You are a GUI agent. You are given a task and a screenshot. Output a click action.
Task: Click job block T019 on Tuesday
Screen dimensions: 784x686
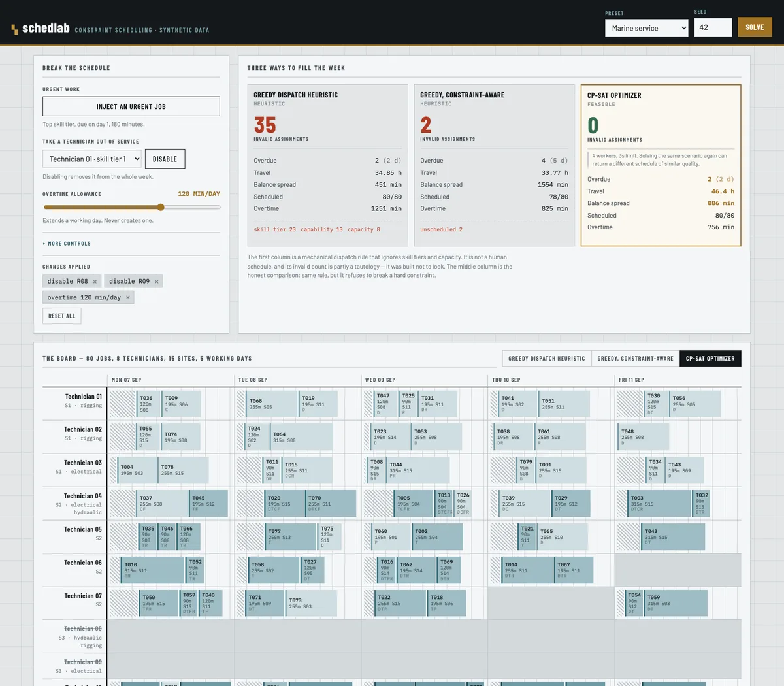coord(319,404)
